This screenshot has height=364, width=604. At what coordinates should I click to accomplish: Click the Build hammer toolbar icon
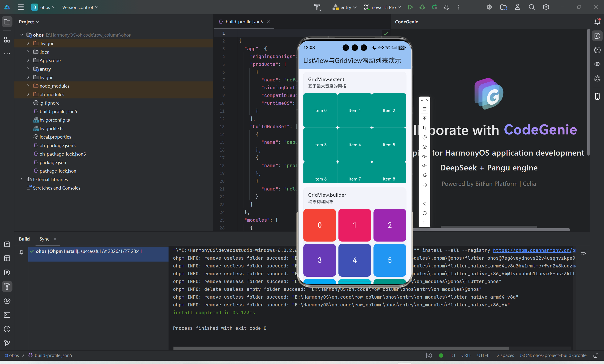[x=317, y=7]
